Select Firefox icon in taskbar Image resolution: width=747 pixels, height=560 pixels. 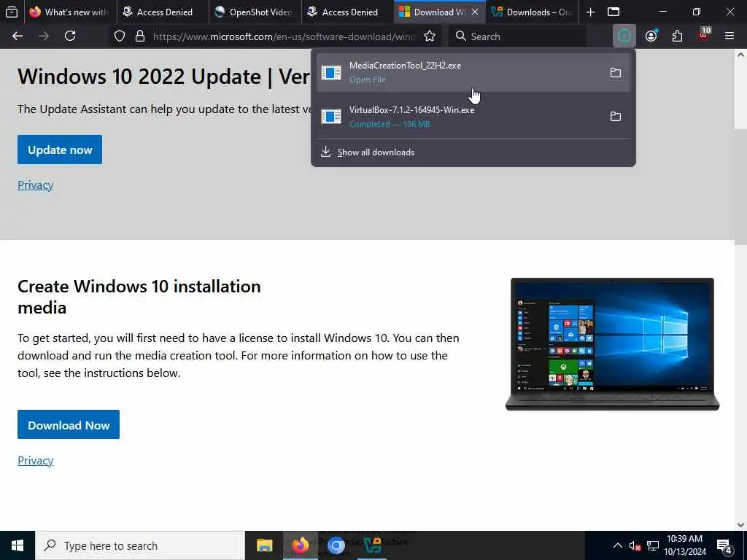click(300, 545)
